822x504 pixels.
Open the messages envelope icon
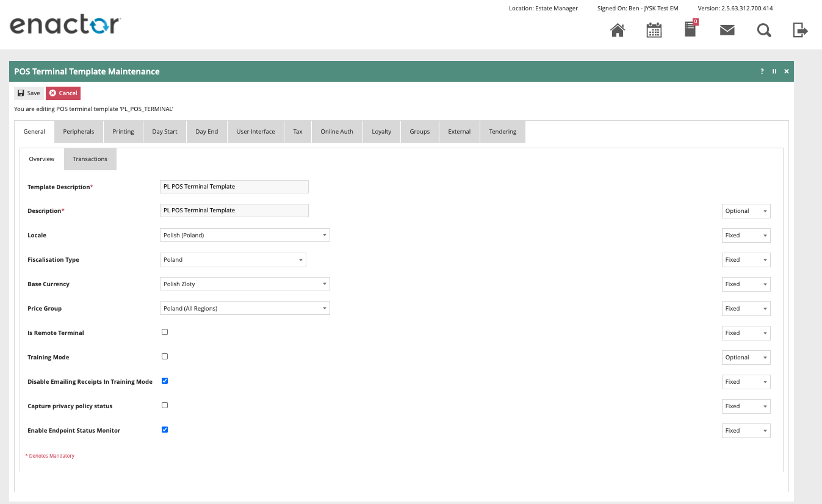tap(727, 30)
